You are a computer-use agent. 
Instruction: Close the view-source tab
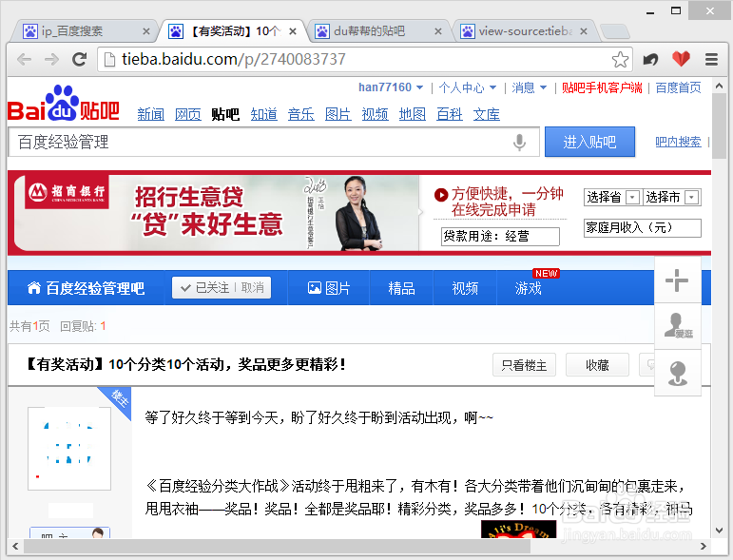pyautogui.click(x=584, y=31)
